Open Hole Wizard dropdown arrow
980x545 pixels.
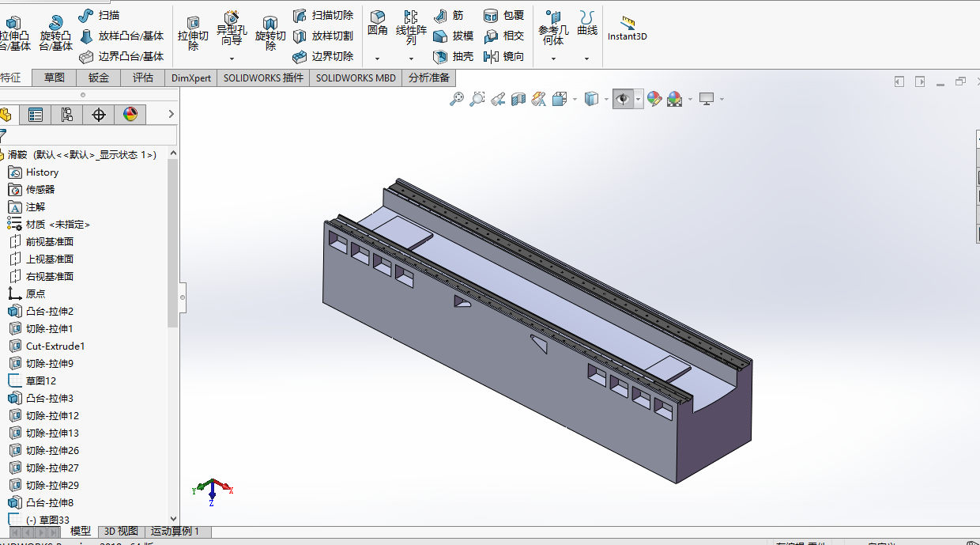[232, 59]
